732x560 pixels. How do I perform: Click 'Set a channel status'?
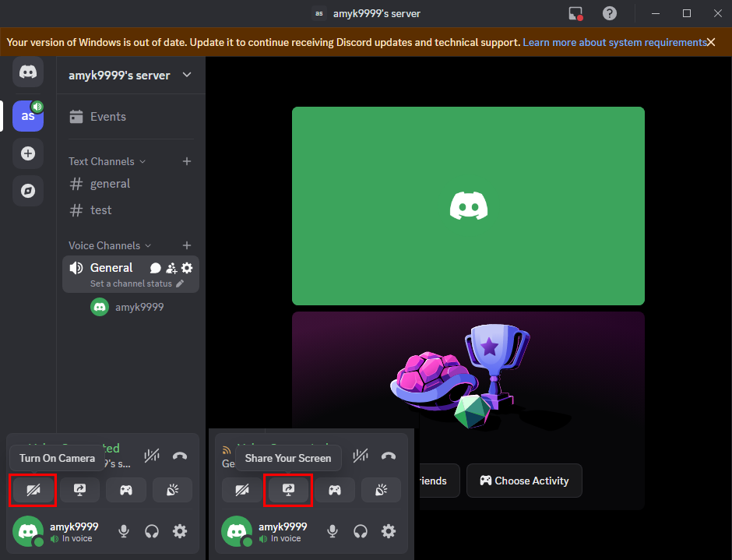tap(131, 284)
